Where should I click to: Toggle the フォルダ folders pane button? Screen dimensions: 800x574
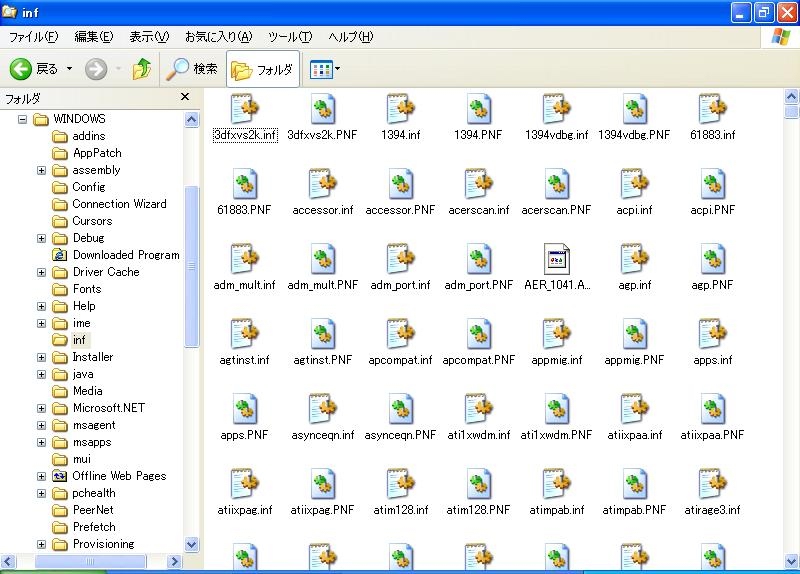(x=262, y=69)
